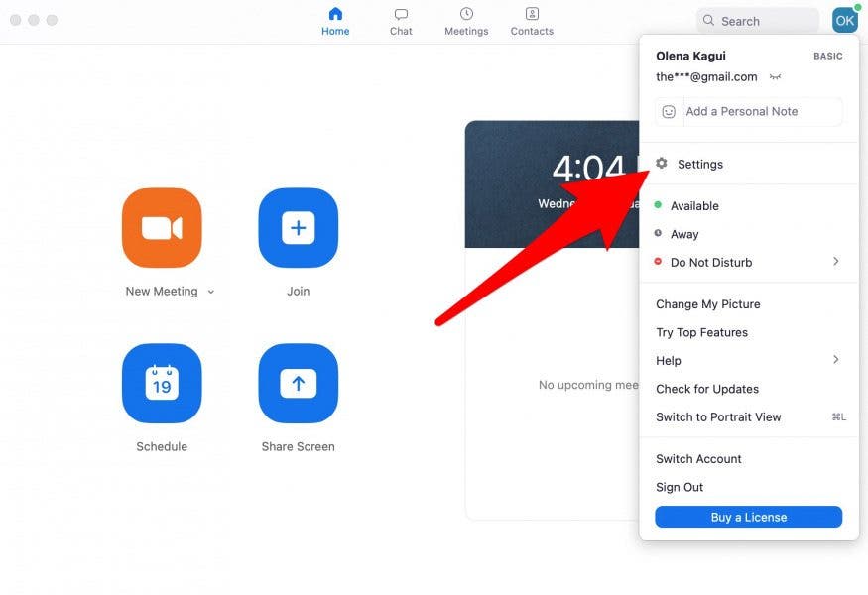
Task: Expand the Help submenu
Action: (836, 360)
